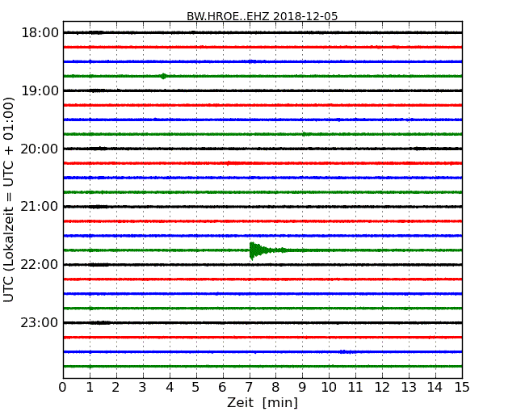525x420 pixels.
Task: Click the black noise burst on the 18:00 trace
Action: click(x=95, y=32)
